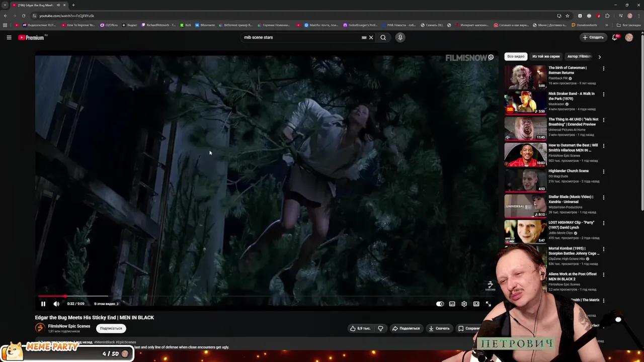This screenshot has height=362, width=644.
Task: Open the player settings gear
Action: point(464,304)
